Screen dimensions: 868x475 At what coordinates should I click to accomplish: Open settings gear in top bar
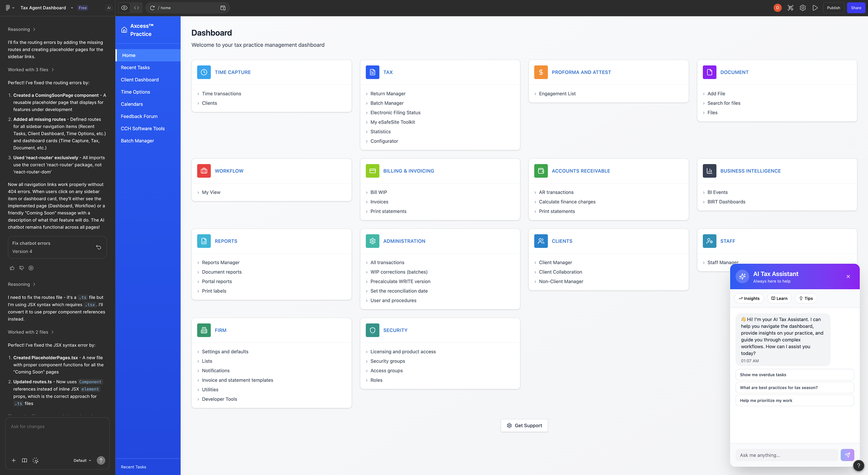click(x=803, y=8)
